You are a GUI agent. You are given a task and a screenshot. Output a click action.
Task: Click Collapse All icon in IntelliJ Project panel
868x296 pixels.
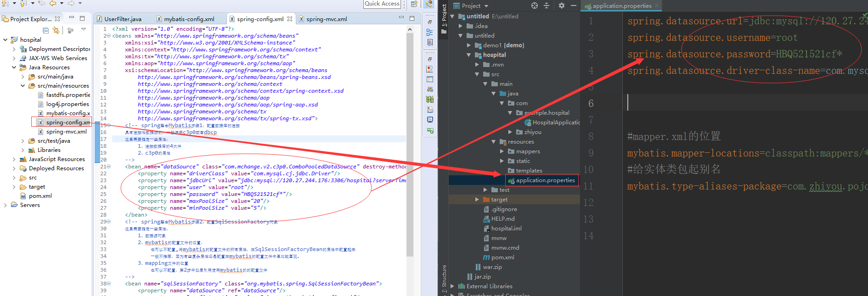click(x=547, y=6)
